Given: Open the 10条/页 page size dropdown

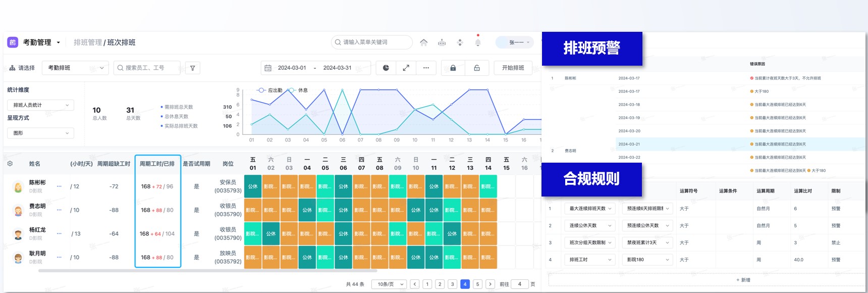Looking at the screenshot, I should (x=389, y=284).
